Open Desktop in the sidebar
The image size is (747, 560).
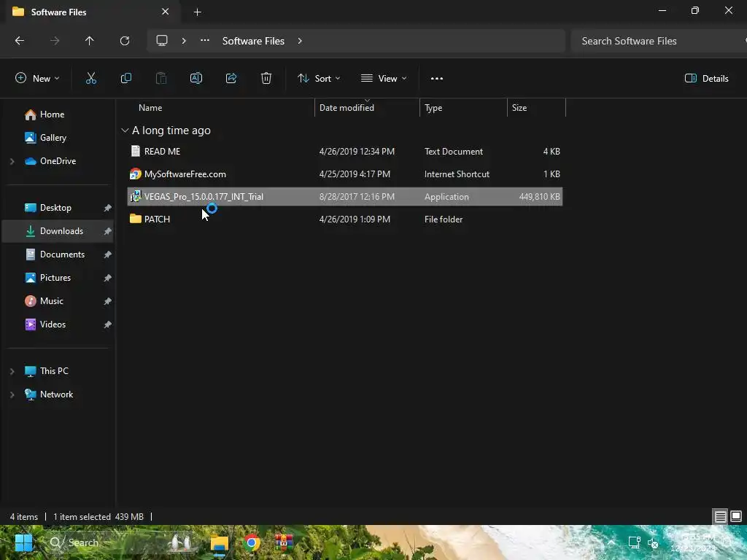pos(57,208)
